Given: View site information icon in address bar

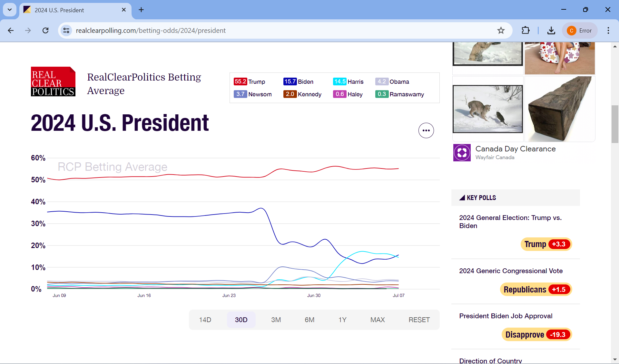Looking at the screenshot, I should click(66, 30).
